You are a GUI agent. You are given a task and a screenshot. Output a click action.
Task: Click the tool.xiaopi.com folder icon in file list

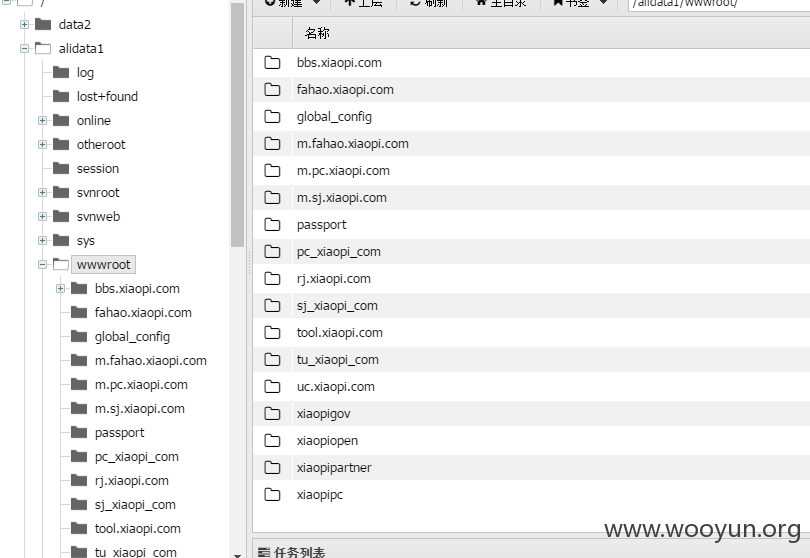tap(272, 333)
